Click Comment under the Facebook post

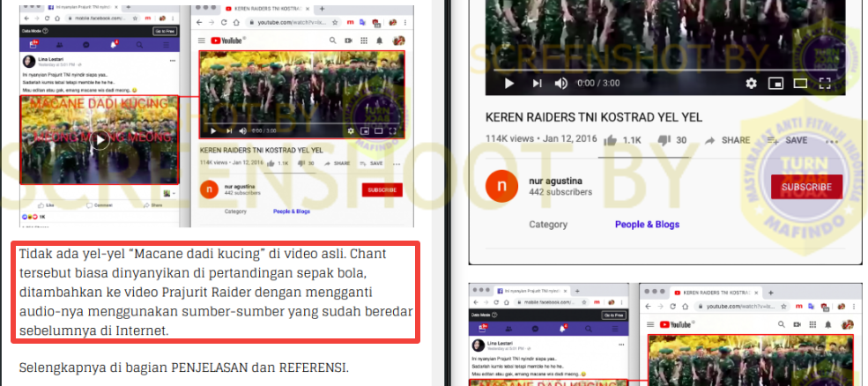[100, 205]
